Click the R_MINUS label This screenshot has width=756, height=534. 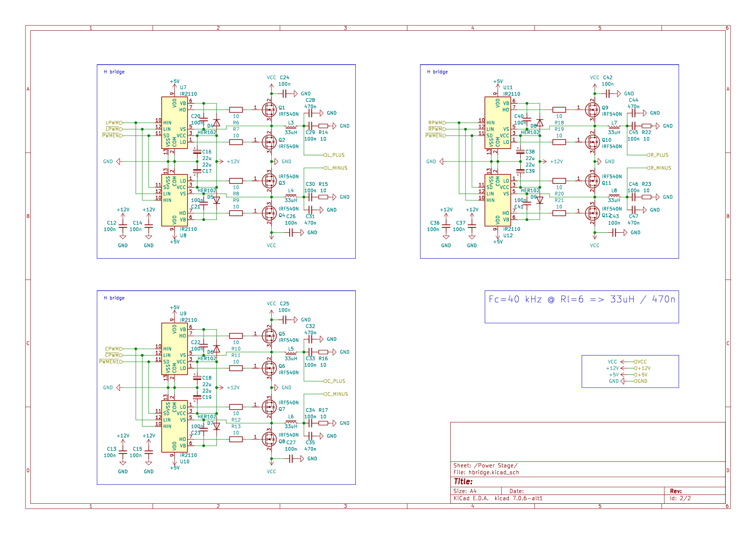coord(659,168)
